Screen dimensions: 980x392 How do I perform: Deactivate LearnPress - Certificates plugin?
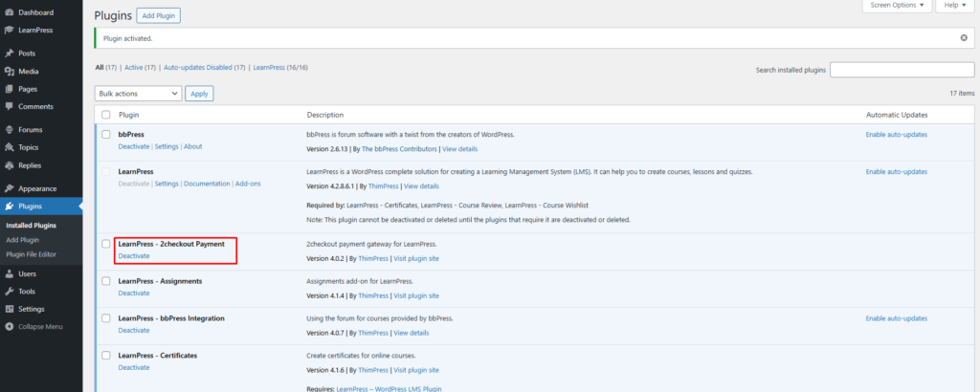[x=134, y=367]
